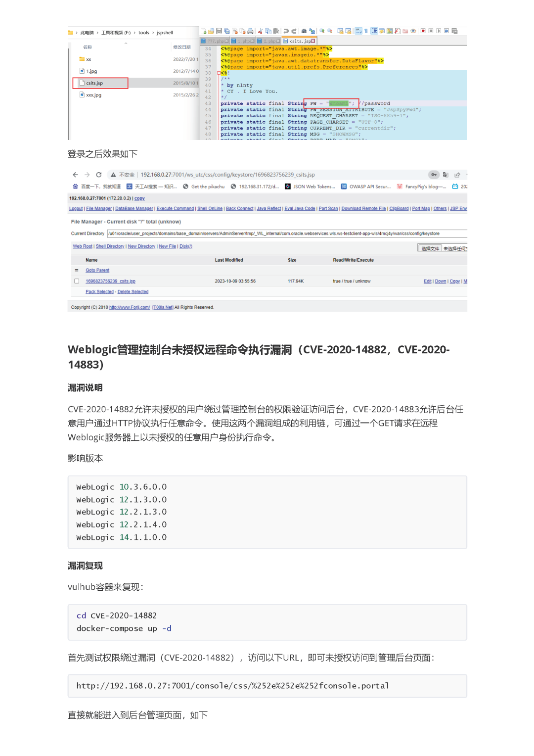Open the Back Connect link
This screenshot has height=756, width=534.
pyautogui.click(x=240, y=209)
